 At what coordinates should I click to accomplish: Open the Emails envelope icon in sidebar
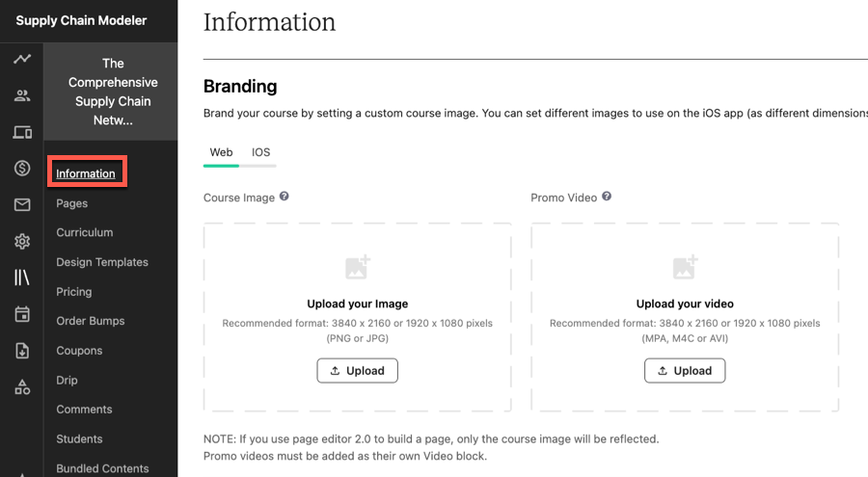tap(22, 204)
